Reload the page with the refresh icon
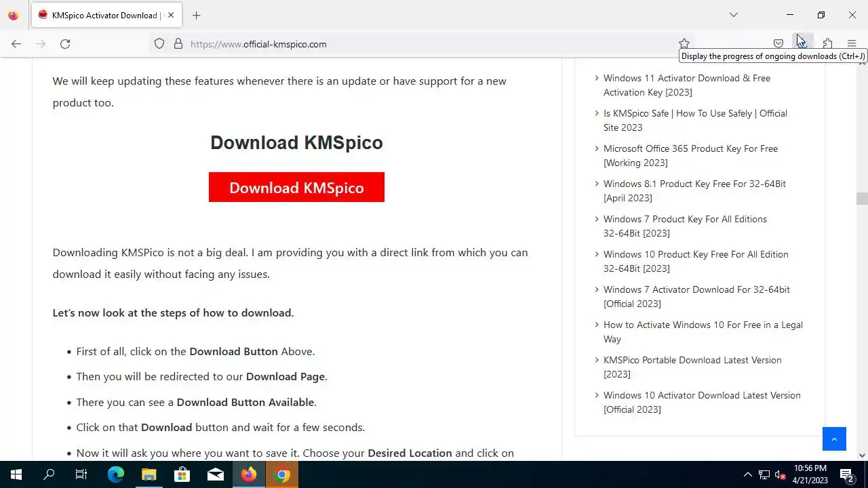868x488 pixels. [65, 44]
